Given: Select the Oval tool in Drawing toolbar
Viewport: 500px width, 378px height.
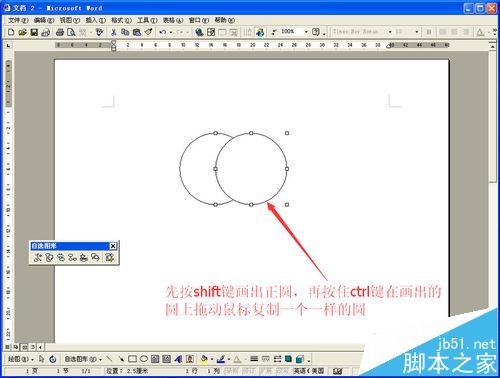Looking at the screenshot, I should (x=144, y=359).
